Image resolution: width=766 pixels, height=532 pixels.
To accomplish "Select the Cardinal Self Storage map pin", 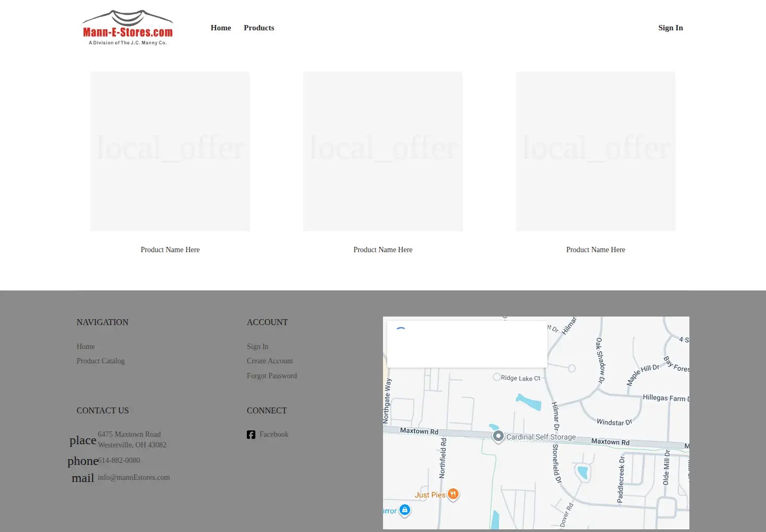I will click(x=498, y=437).
